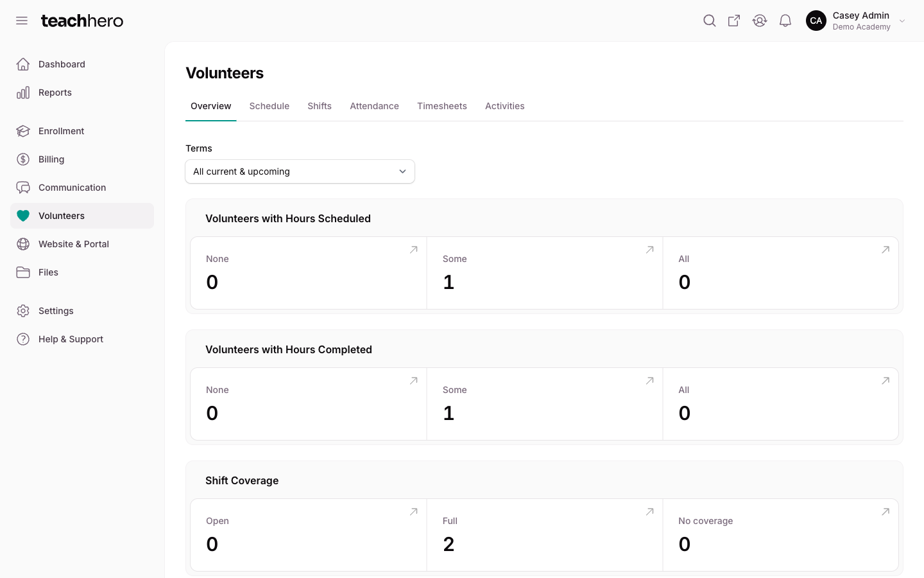Click the user support headset icon

tap(760, 21)
